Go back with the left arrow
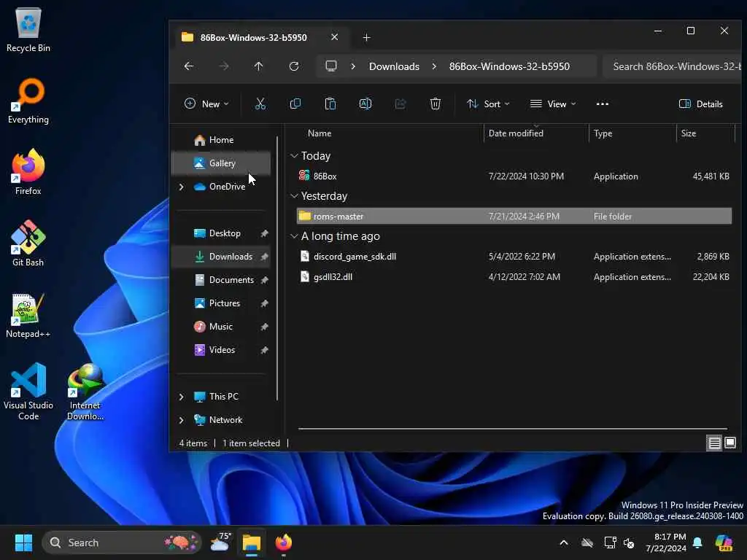This screenshot has height=560, width=747. tap(189, 66)
